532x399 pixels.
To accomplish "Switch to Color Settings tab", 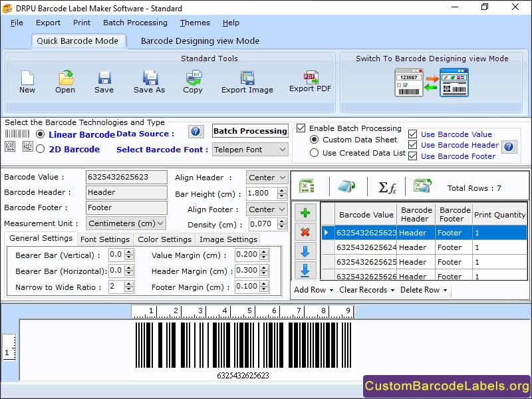I will [164, 239].
